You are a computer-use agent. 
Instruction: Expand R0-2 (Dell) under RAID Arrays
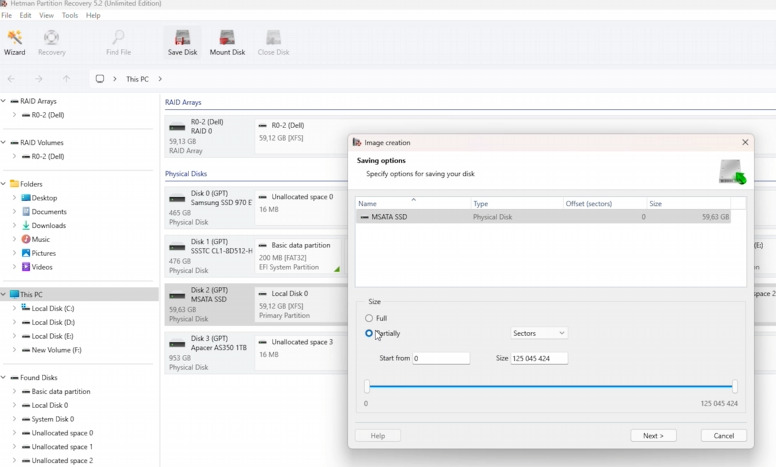(x=14, y=115)
